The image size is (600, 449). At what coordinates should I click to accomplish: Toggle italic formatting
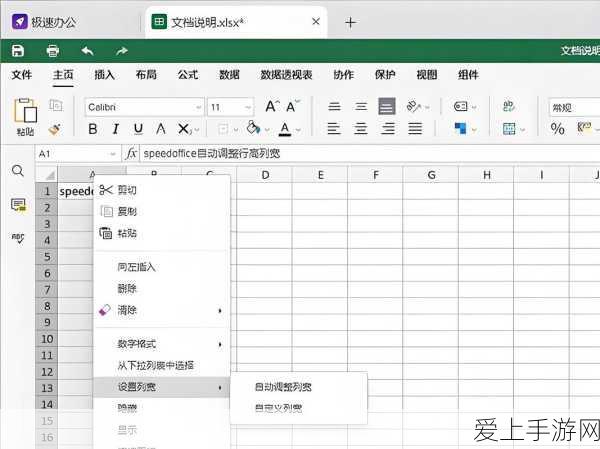pos(116,129)
